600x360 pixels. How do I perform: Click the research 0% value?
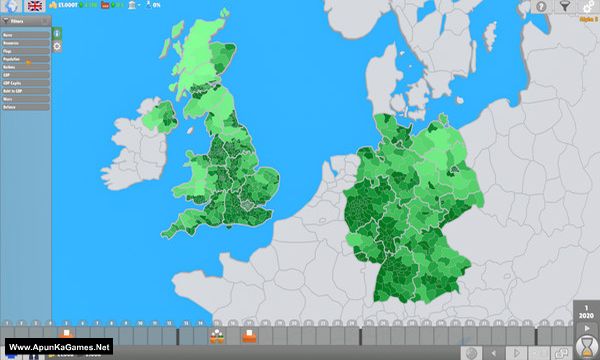[157, 5]
